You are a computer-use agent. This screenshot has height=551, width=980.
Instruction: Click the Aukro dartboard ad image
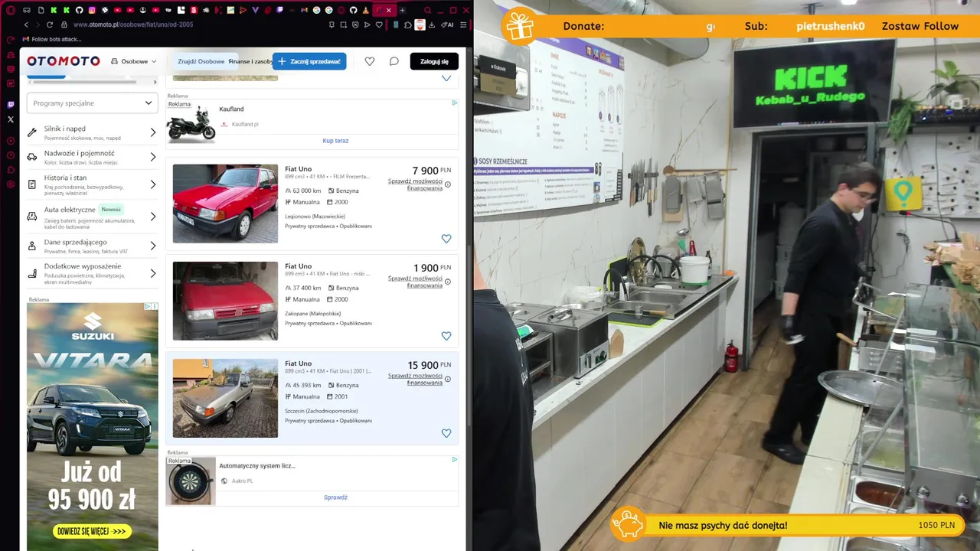coord(191,481)
